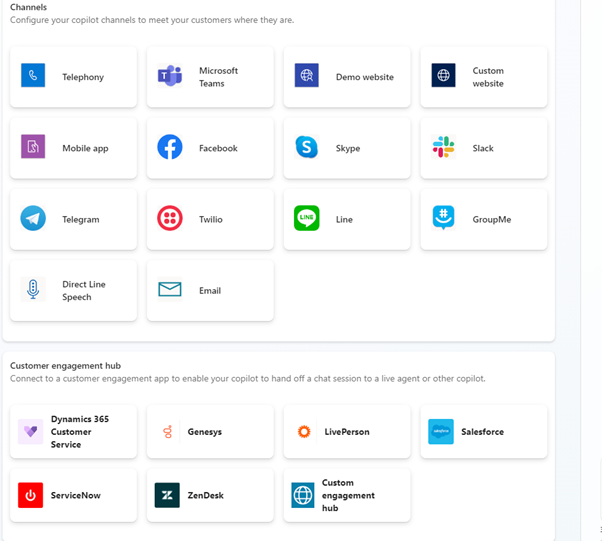Viewport: 602px width, 541px height.
Task: Select the Genesys hub label
Action: (205, 432)
